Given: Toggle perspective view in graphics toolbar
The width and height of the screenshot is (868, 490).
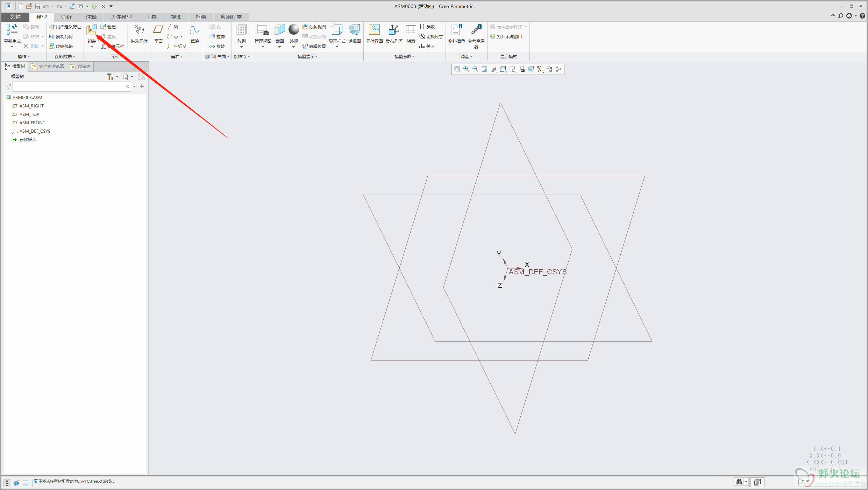Looking at the screenshot, I should [531, 69].
